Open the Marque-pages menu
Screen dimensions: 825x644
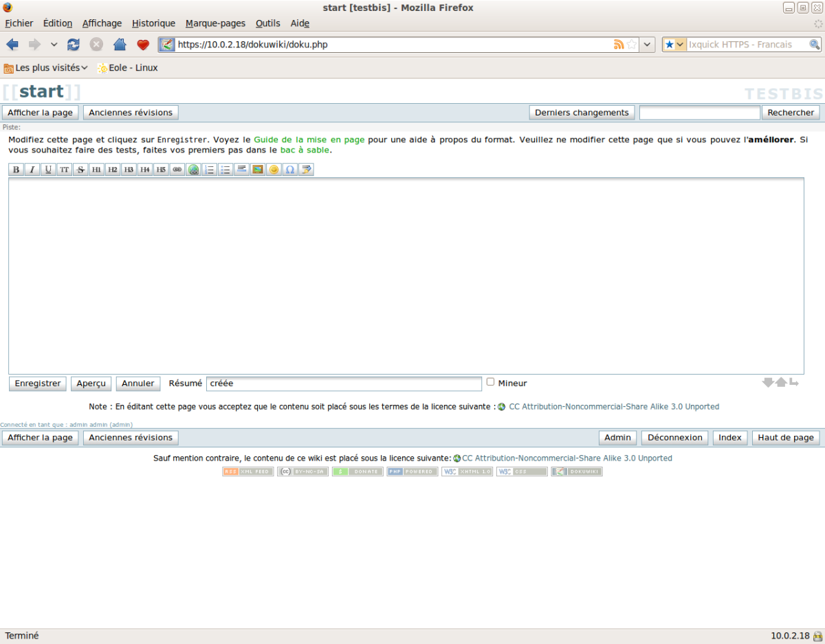coord(215,23)
